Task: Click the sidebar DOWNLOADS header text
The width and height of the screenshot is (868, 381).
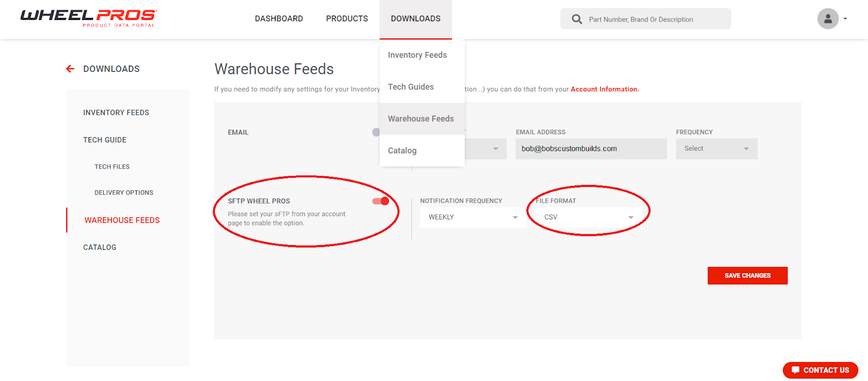Action: [111, 69]
